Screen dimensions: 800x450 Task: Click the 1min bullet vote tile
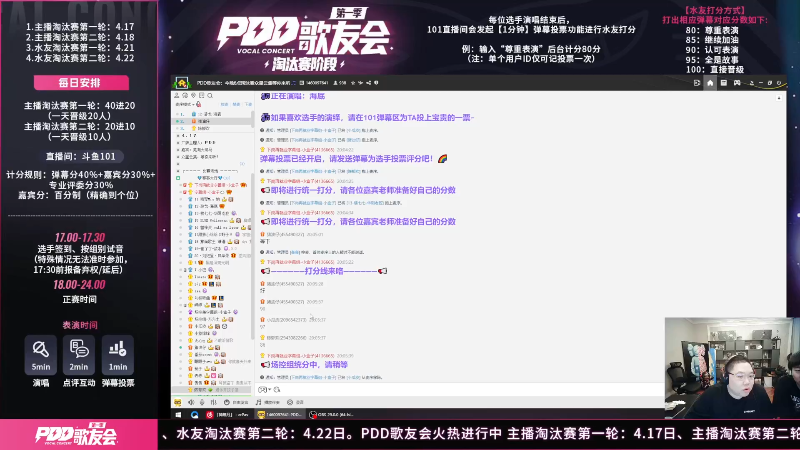click(x=117, y=355)
